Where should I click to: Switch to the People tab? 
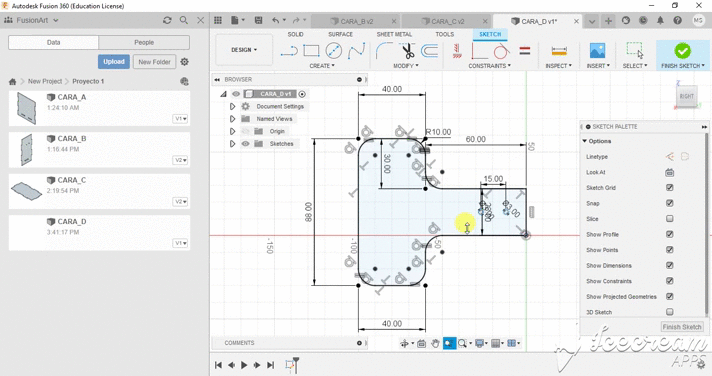[144, 43]
